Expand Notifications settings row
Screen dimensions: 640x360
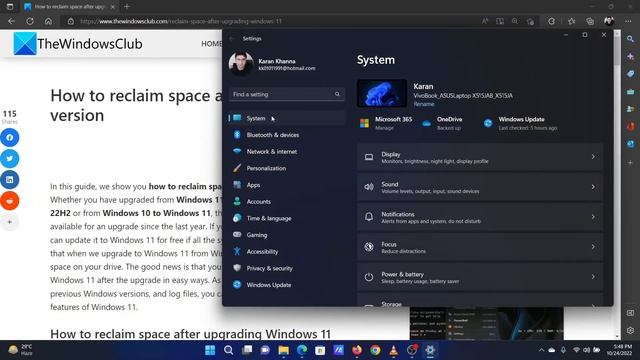(480, 217)
